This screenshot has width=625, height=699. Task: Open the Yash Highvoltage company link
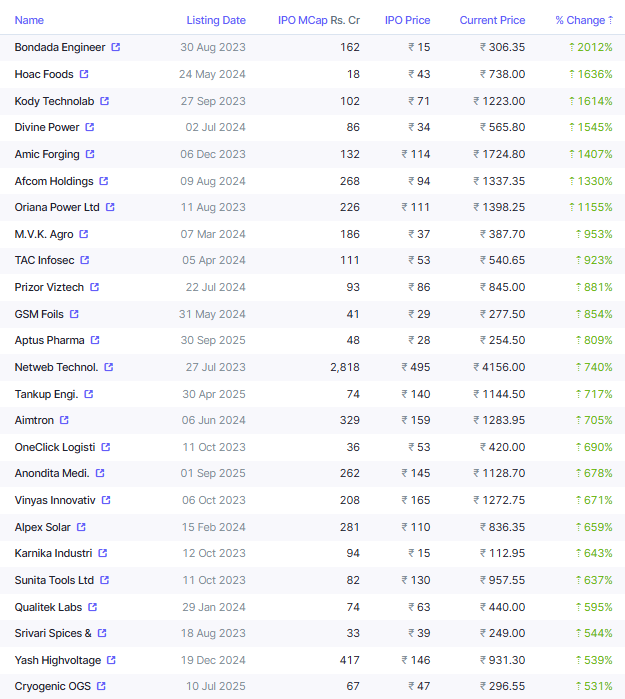(x=58, y=660)
